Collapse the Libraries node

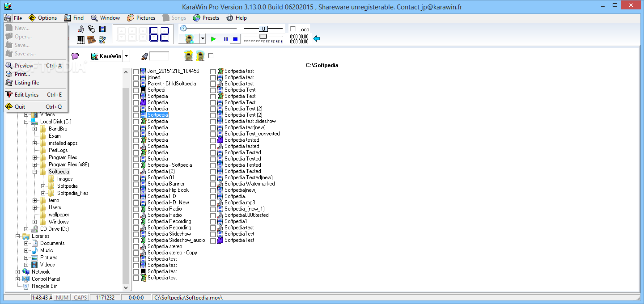point(18,236)
